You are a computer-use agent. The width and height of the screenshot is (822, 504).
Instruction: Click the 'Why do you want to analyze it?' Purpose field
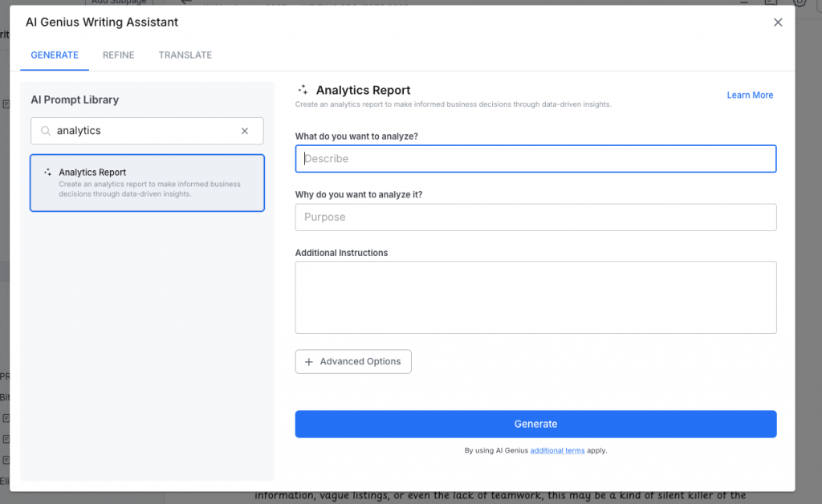pos(535,217)
